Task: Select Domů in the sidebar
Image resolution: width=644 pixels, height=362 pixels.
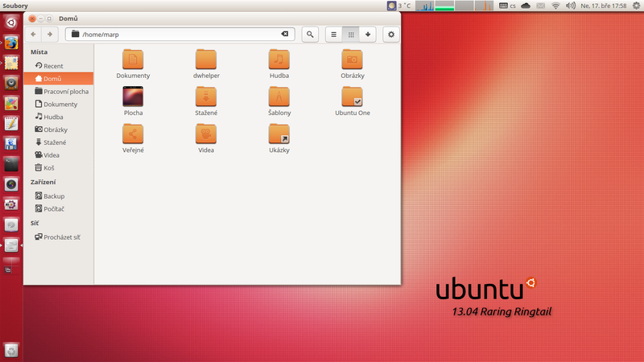Action: (58, 78)
